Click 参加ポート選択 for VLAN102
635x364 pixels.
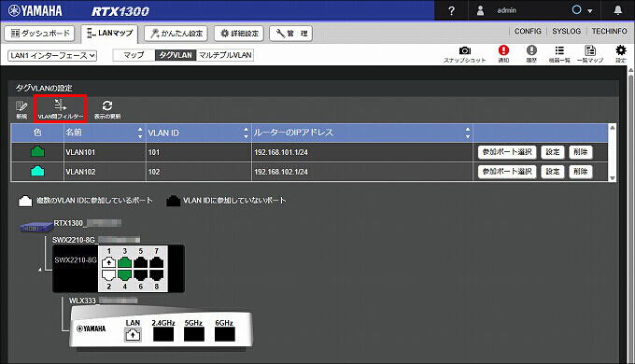(x=507, y=172)
